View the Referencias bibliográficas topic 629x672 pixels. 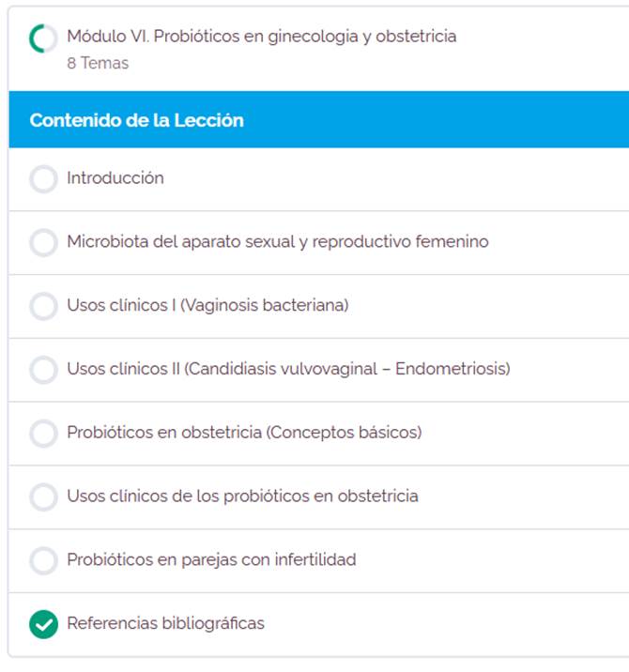(165, 623)
